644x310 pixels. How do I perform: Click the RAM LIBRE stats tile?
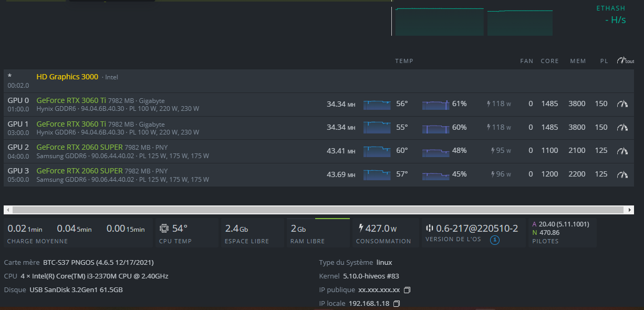point(318,233)
